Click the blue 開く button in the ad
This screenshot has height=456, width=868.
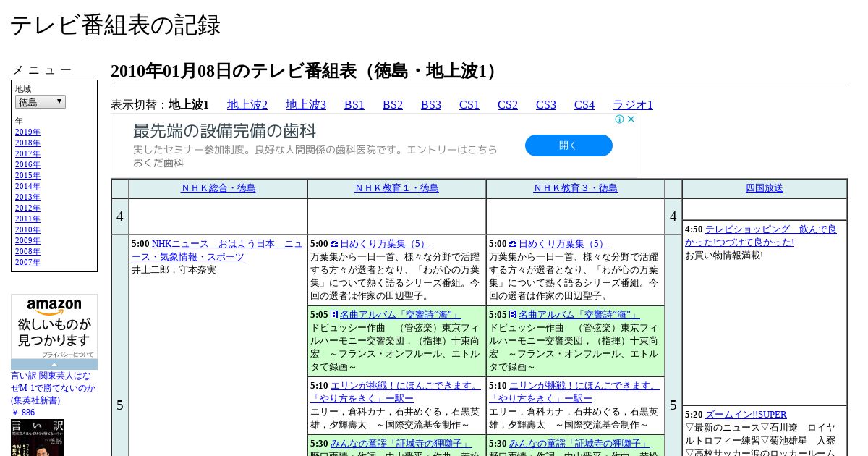[569, 145]
